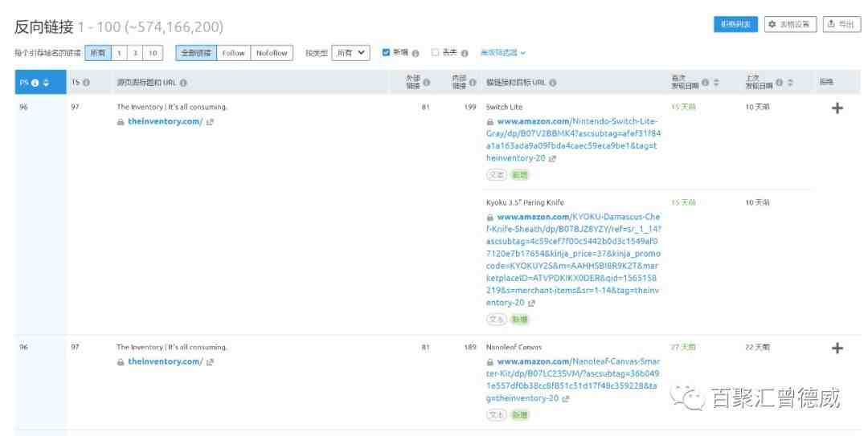Image resolution: width=868 pixels, height=436 pixels.
Task: Click first 'The Inventory | It's all consuming.' title
Action: pyautogui.click(x=172, y=108)
